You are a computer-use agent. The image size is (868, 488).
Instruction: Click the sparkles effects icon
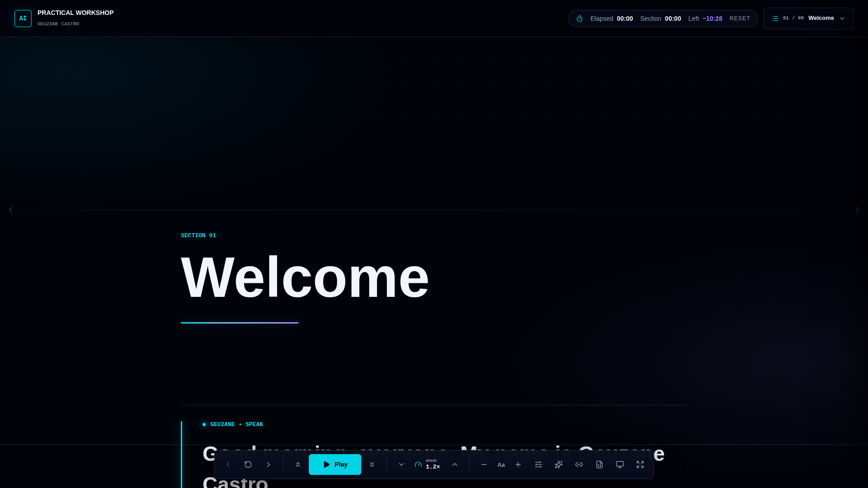559,465
